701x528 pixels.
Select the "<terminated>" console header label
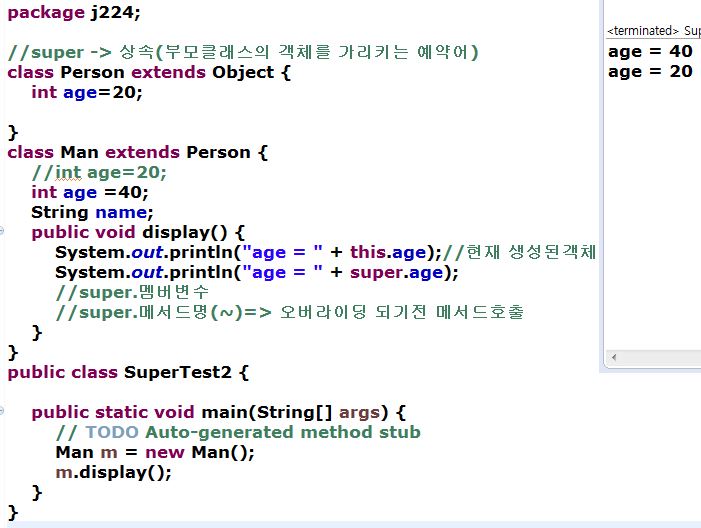[643, 31]
